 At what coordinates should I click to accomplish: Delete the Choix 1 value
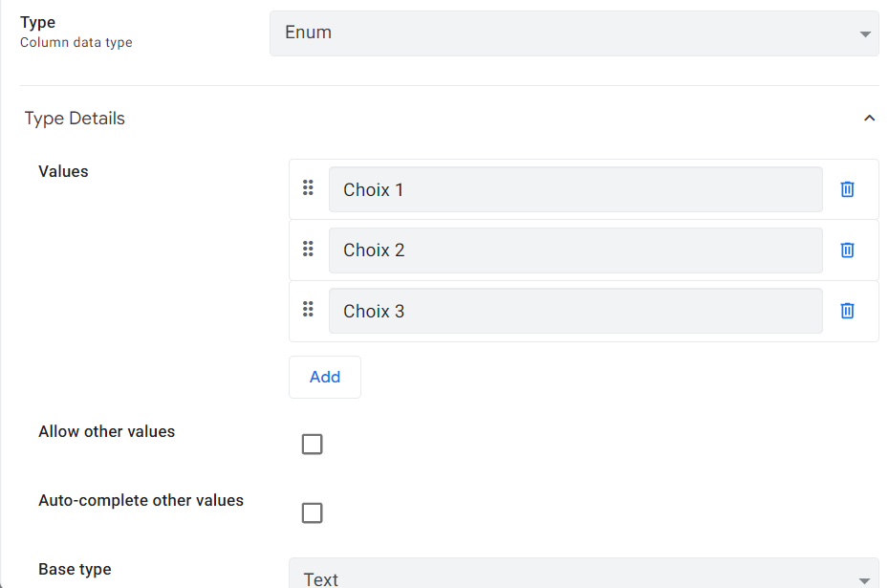(x=847, y=189)
